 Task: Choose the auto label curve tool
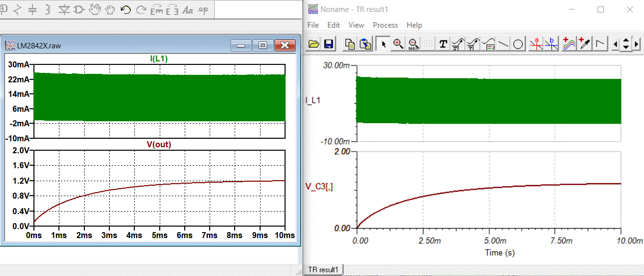(458, 44)
